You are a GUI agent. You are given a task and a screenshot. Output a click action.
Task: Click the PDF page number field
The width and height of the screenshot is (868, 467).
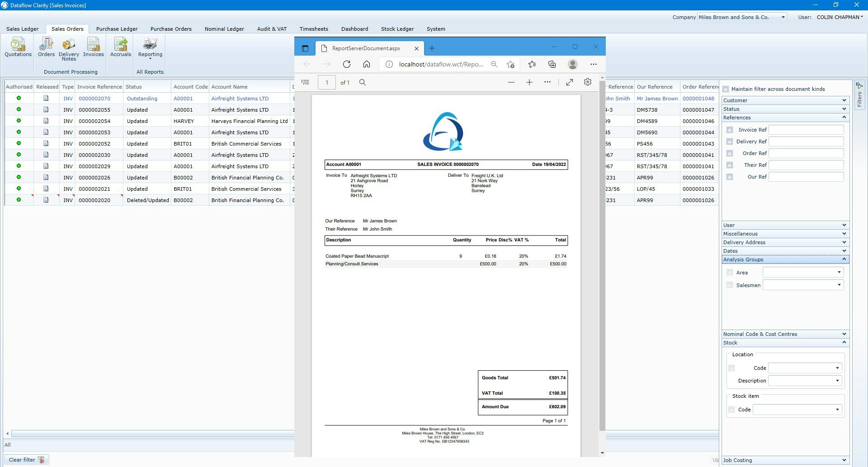[327, 82]
